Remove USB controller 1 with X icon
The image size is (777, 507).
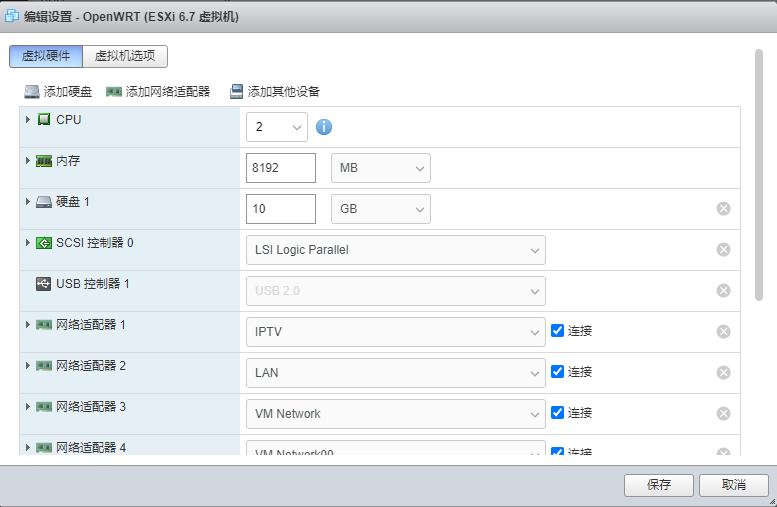click(x=723, y=290)
